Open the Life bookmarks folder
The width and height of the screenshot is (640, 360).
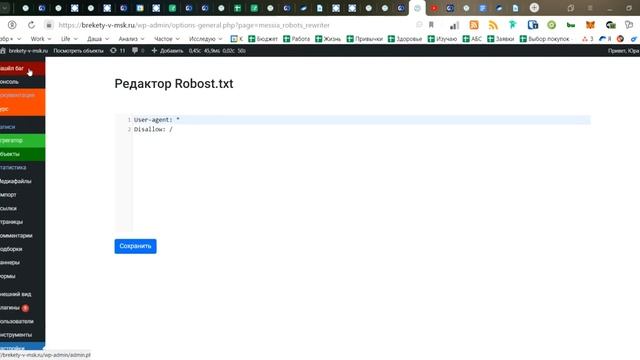point(69,39)
